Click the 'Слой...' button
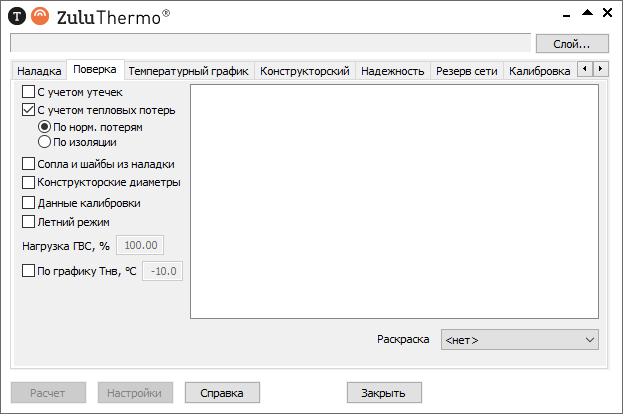The image size is (623, 414). [572, 43]
